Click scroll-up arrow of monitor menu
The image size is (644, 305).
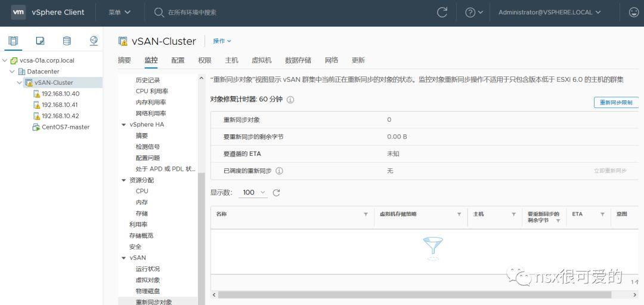[x=202, y=78]
